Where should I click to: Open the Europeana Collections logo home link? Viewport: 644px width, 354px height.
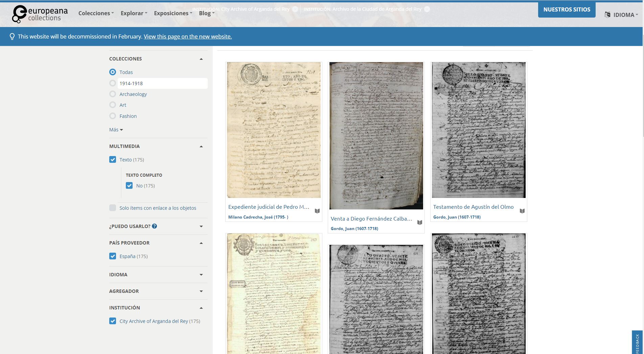40,14
